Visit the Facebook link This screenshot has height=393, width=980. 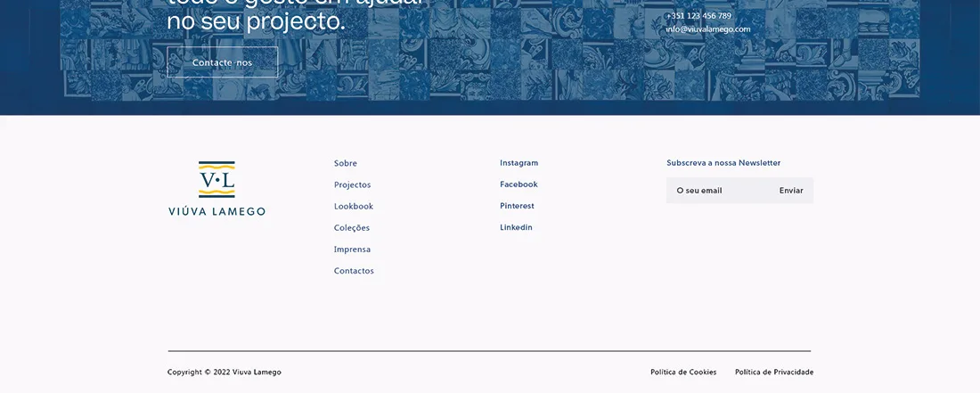(x=519, y=184)
